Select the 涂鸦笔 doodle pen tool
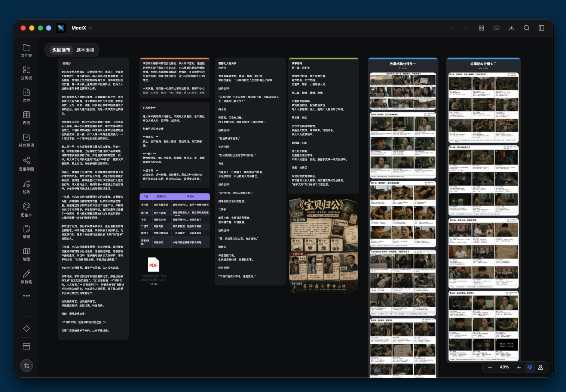This screenshot has width=566, height=392. [26, 277]
